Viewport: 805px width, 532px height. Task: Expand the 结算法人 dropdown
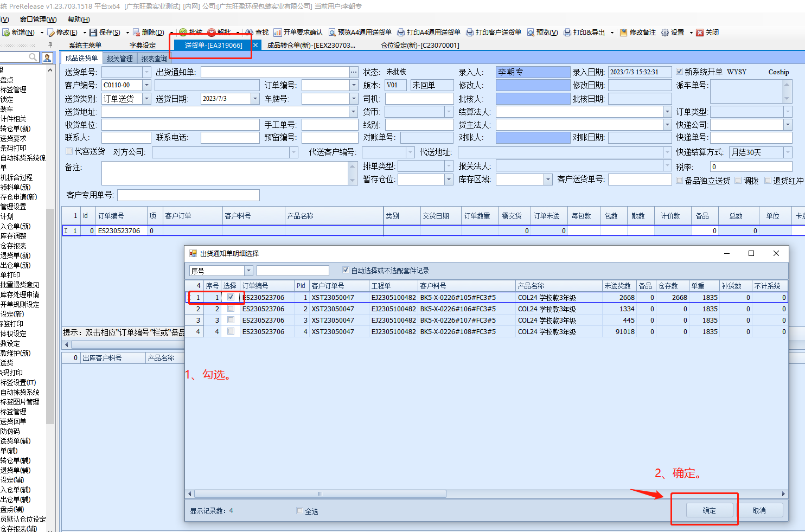(667, 112)
